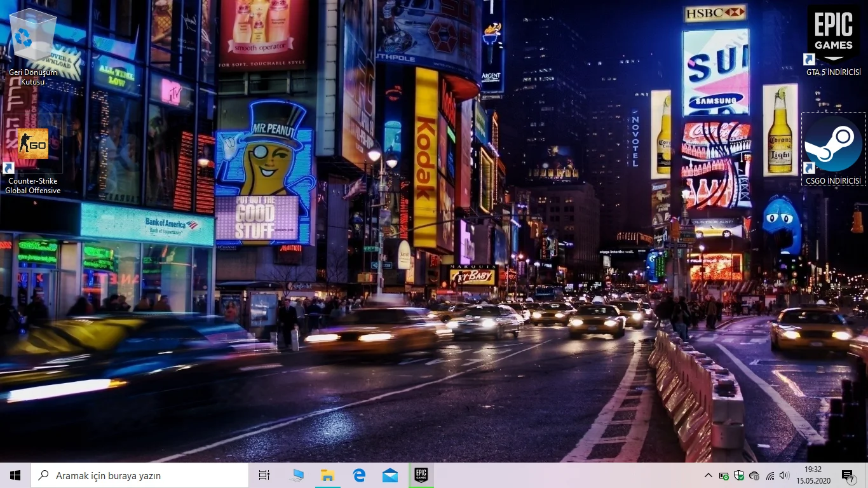
Task: Open the clock showing 19:32 date
Action: coord(813,475)
